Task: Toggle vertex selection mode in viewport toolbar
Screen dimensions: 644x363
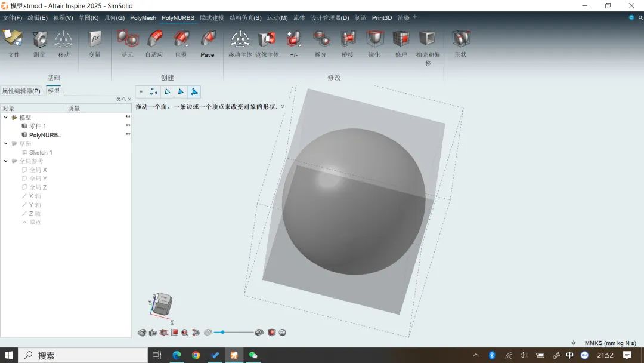Action: tap(154, 92)
